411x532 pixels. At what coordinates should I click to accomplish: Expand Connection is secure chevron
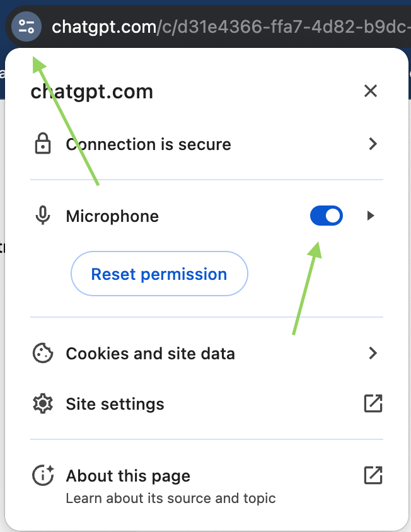click(373, 144)
